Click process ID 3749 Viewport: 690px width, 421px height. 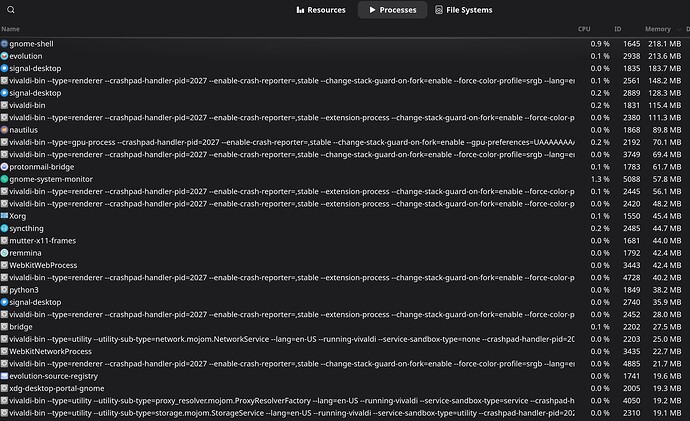631,154
